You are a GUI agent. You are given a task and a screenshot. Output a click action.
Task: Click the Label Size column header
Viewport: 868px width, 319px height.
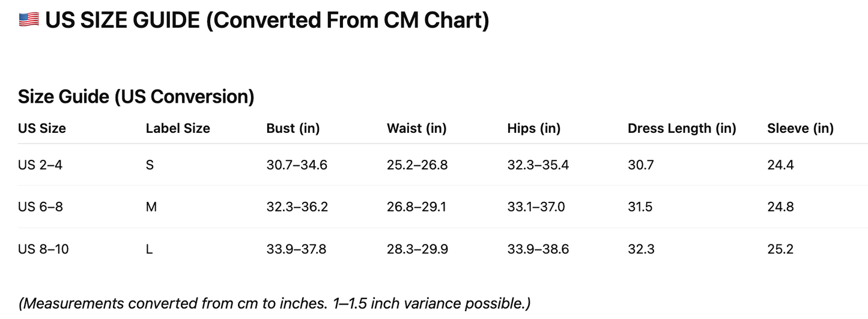pyautogui.click(x=178, y=128)
